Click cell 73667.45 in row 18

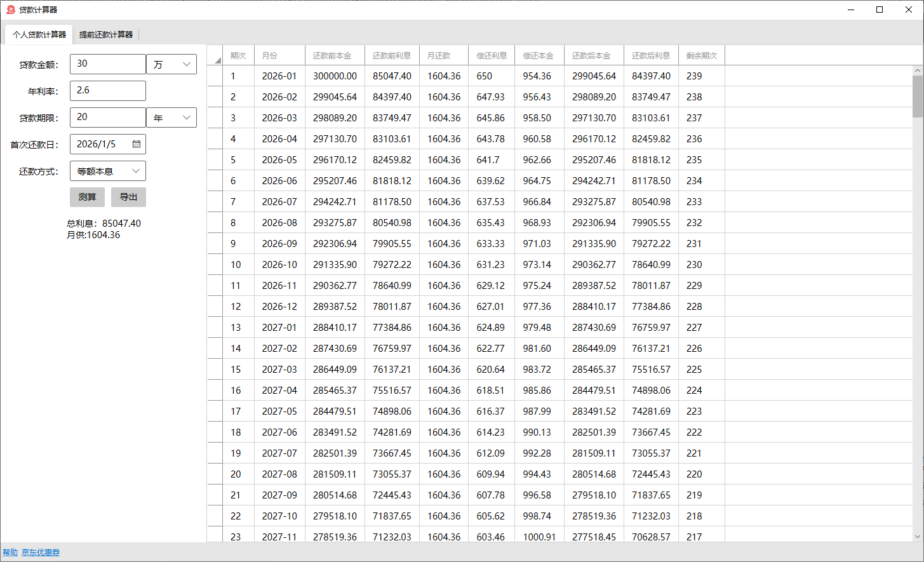pos(651,432)
